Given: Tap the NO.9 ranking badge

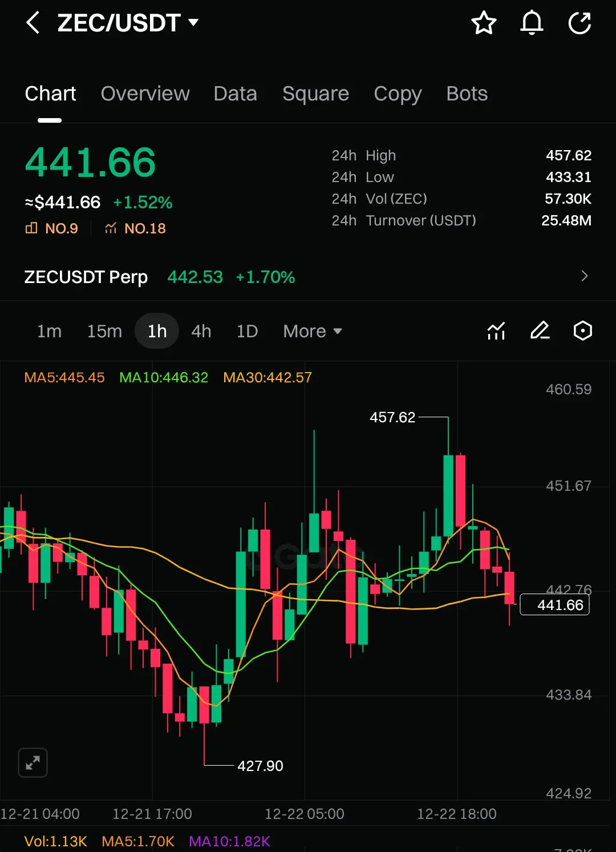Looking at the screenshot, I should pyautogui.click(x=51, y=228).
